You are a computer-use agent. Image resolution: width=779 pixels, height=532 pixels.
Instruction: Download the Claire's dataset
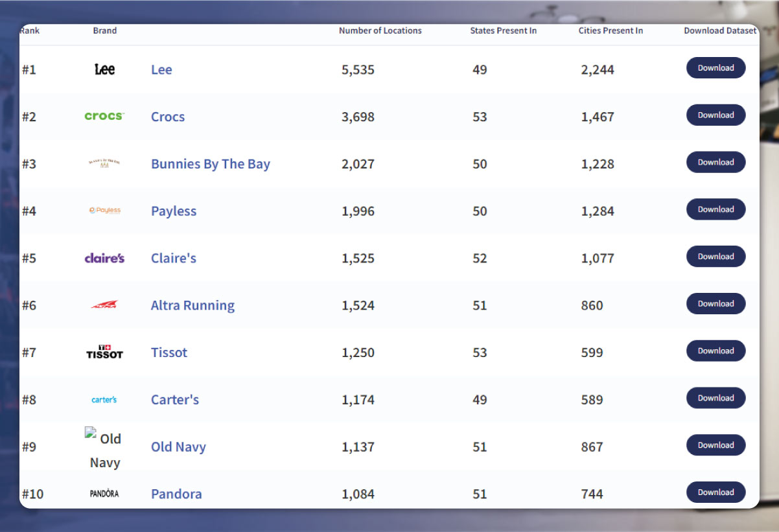(x=716, y=257)
